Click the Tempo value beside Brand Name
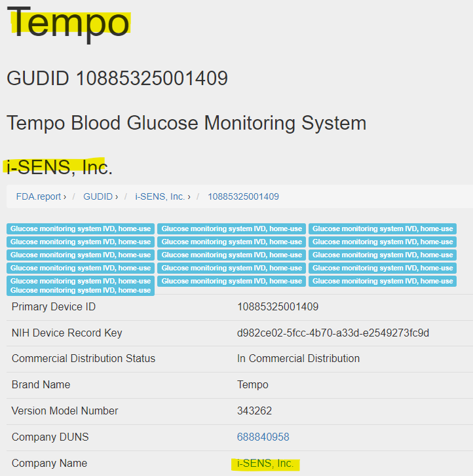 (252, 384)
